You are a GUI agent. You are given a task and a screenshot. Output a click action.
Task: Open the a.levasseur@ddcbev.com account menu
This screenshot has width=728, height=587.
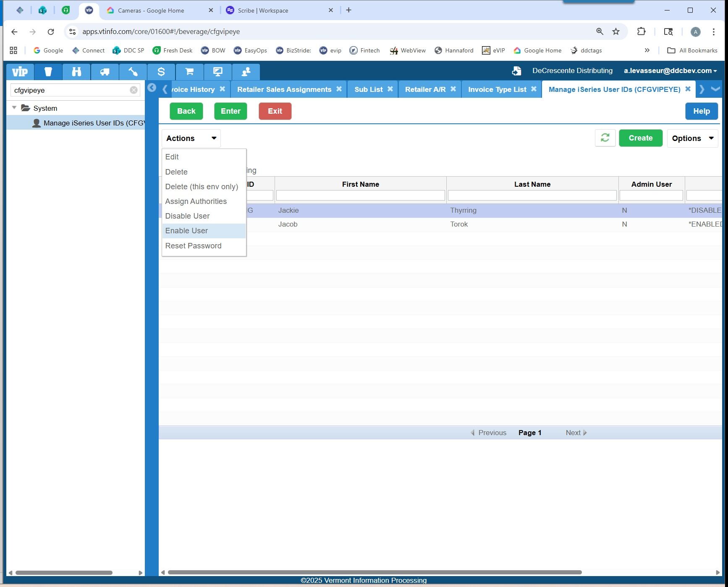[670, 71]
